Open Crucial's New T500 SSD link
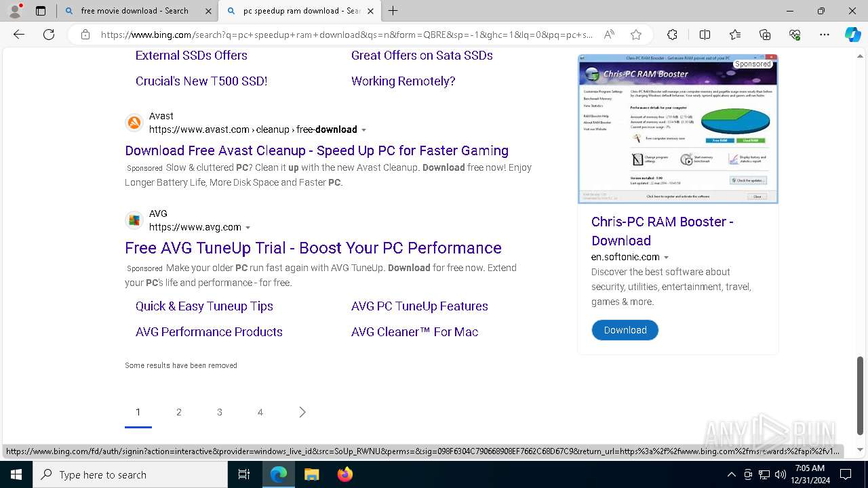 pos(201,81)
